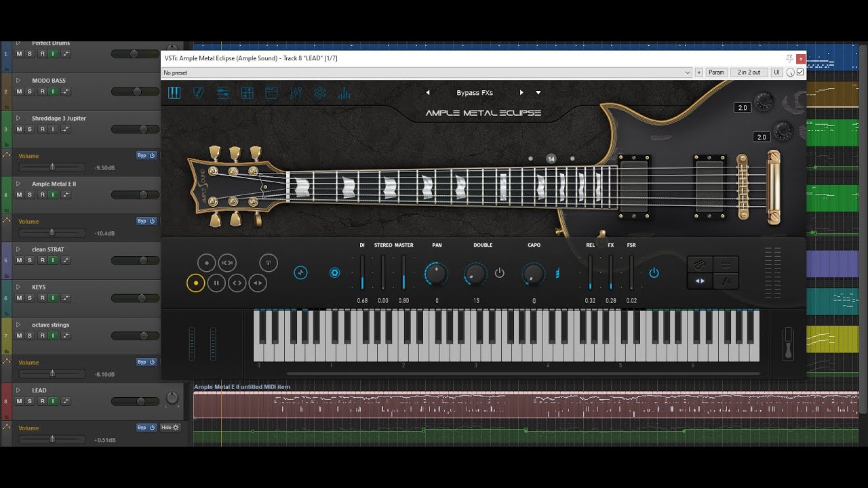The image size is (868, 488).
Task: Open the bar-chart edit panel icon
Action: (344, 94)
